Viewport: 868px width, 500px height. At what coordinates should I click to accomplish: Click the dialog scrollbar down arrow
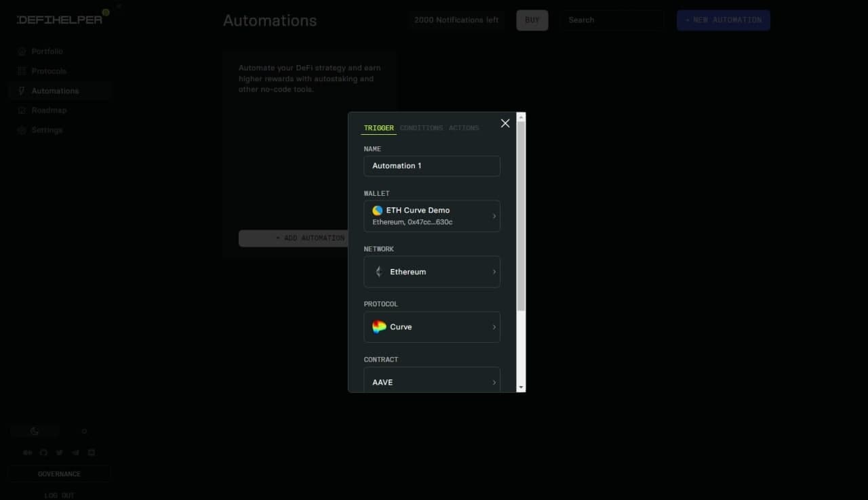pyautogui.click(x=521, y=387)
